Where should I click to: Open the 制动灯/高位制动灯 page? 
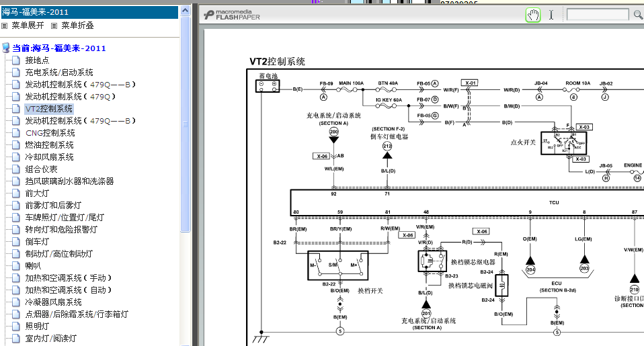(x=58, y=254)
